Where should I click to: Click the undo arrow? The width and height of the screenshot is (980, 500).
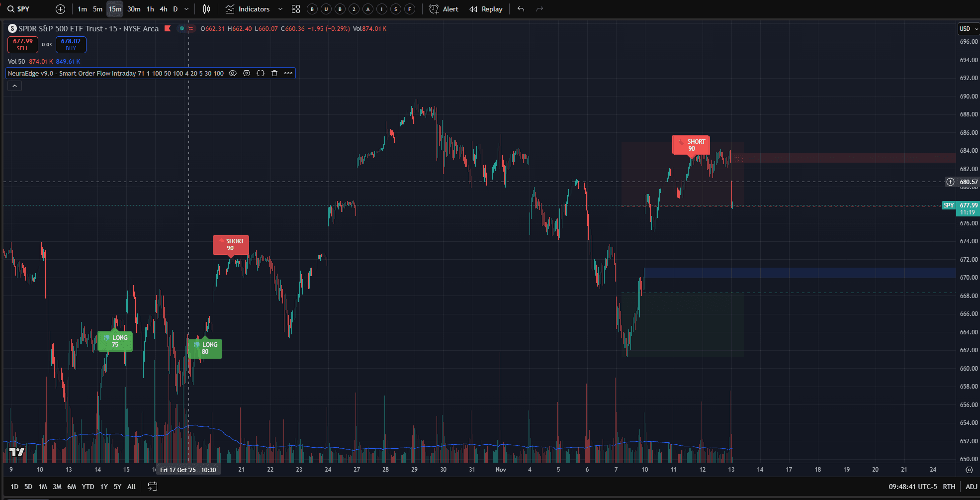(521, 9)
